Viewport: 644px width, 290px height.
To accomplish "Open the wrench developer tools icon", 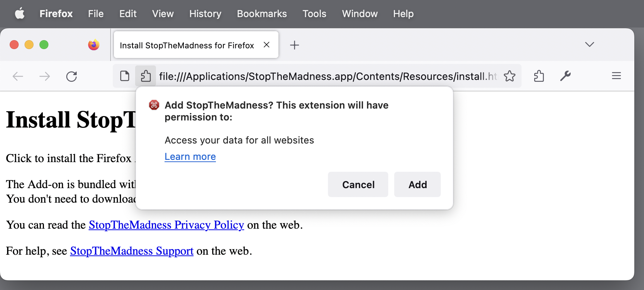I will 565,76.
